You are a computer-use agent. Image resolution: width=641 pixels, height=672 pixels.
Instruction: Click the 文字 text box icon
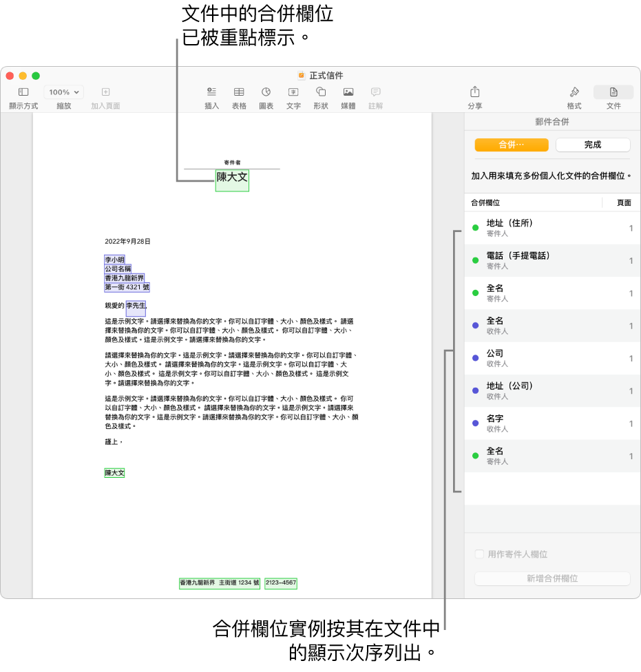pos(293,92)
